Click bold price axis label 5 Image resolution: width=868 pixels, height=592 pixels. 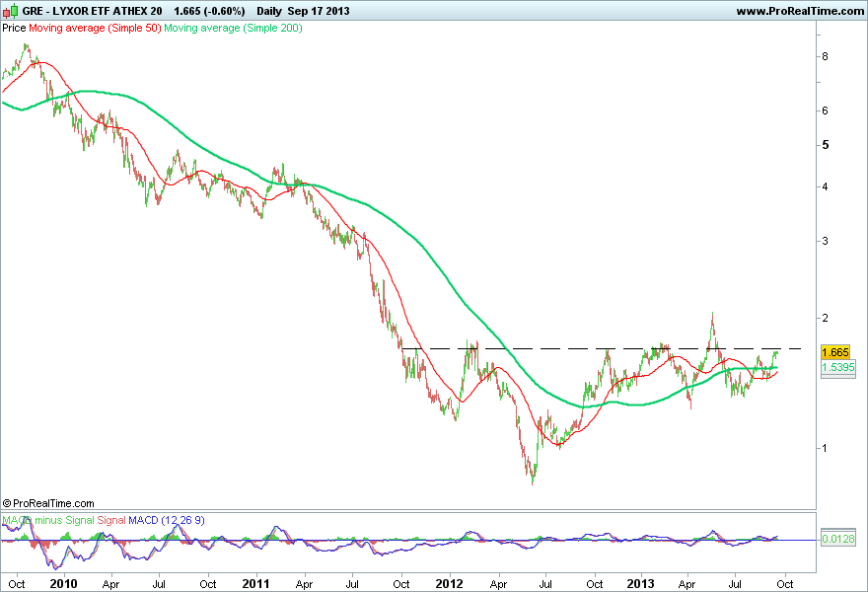pos(826,145)
